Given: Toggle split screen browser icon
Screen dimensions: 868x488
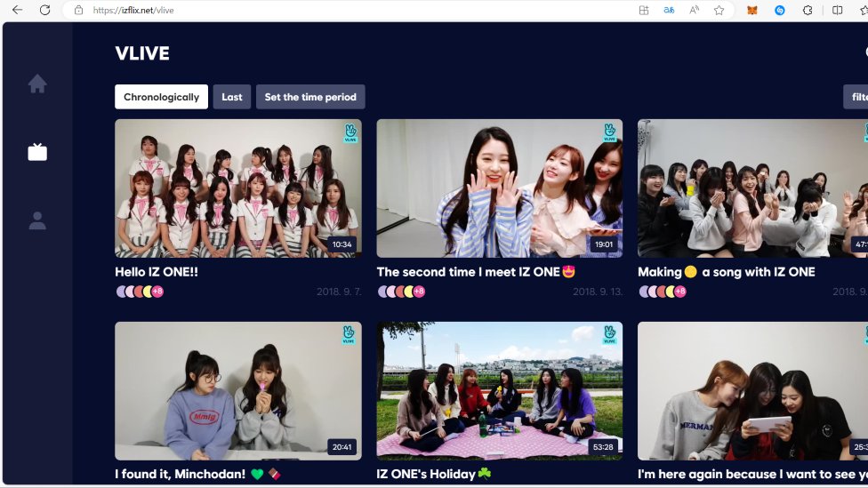Looking at the screenshot, I should pyautogui.click(x=838, y=10).
